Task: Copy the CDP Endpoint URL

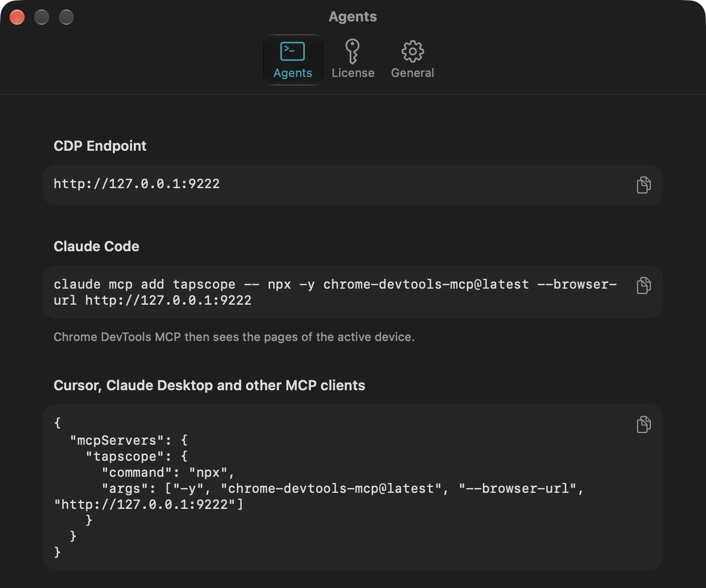Action: pyautogui.click(x=643, y=185)
